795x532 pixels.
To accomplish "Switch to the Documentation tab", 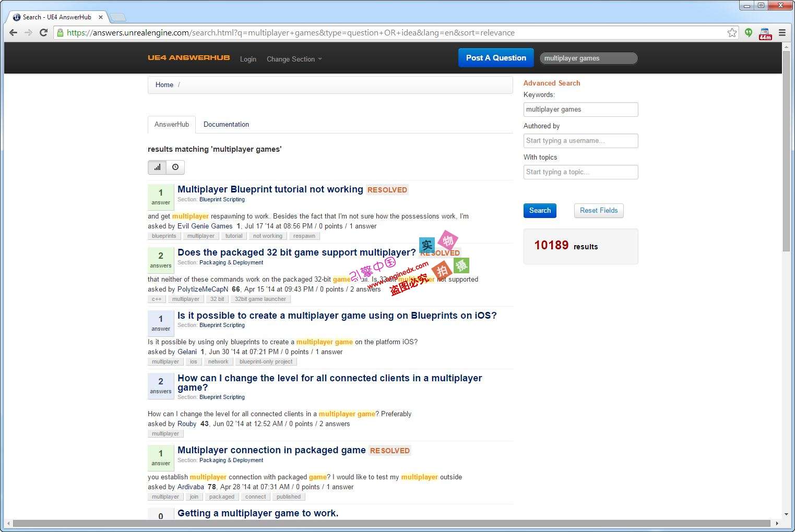I will tap(226, 124).
